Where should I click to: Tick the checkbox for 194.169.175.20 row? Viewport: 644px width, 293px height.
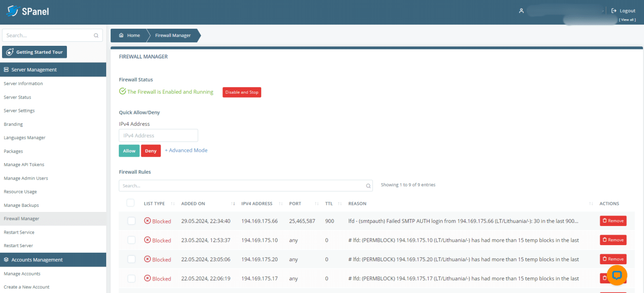(131, 259)
